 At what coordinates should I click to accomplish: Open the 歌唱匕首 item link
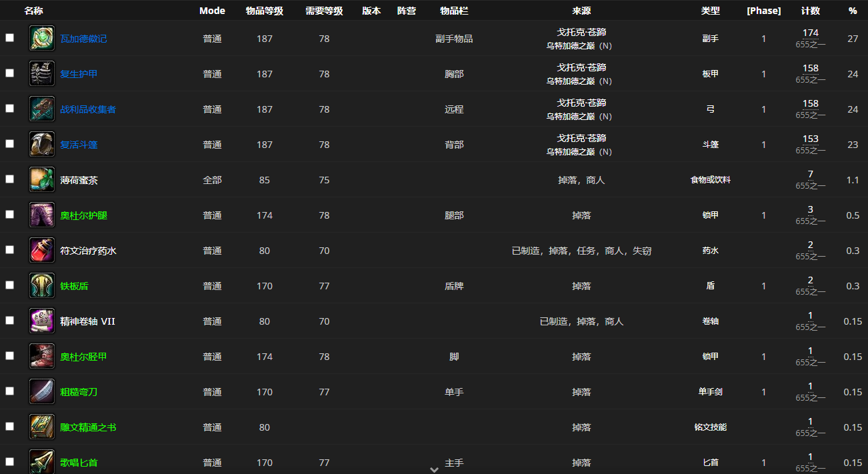point(79,463)
